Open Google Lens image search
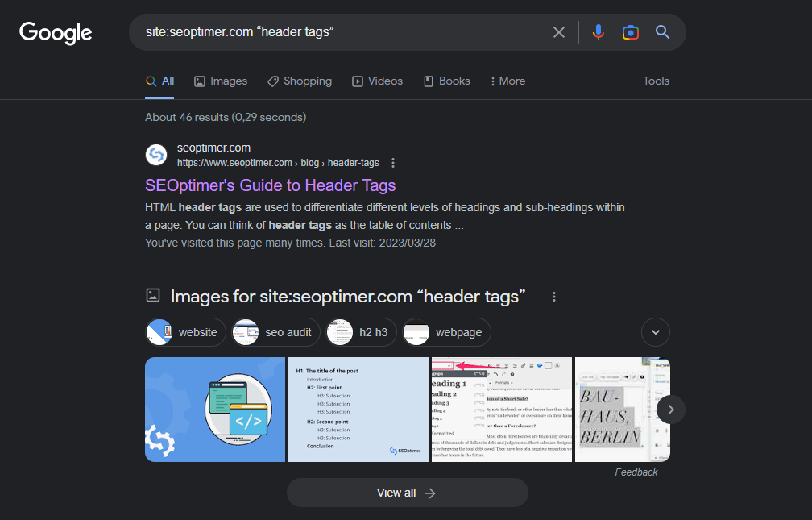The width and height of the screenshot is (812, 520). 630,32
